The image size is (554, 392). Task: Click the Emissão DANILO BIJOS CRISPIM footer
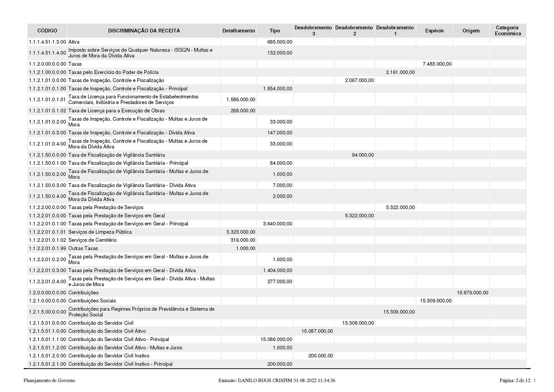point(276,381)
